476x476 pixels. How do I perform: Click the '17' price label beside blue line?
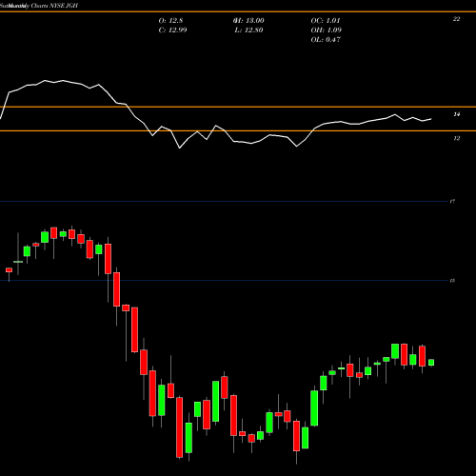click(x=452, y=201)
